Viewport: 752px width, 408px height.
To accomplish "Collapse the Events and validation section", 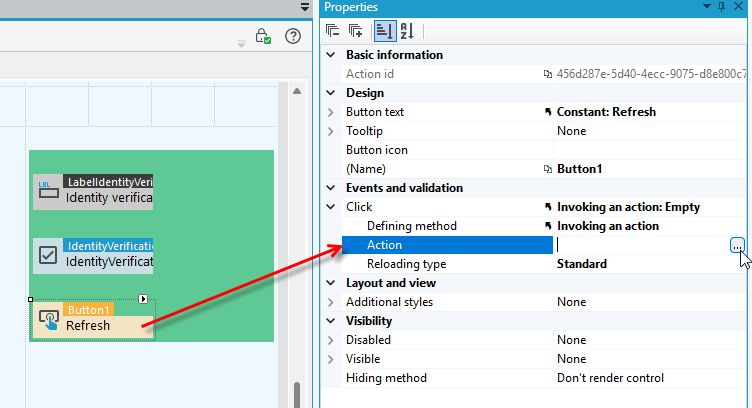I will (331, 187).
